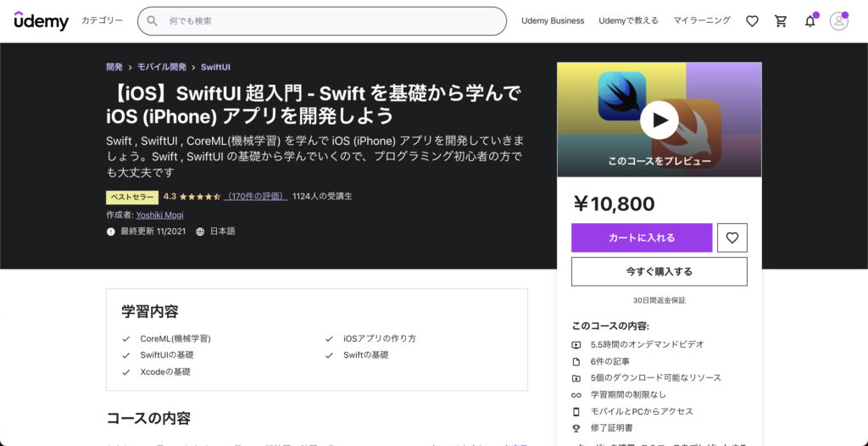
Task: Open the user profile avatar
Action: pos(838,21)
